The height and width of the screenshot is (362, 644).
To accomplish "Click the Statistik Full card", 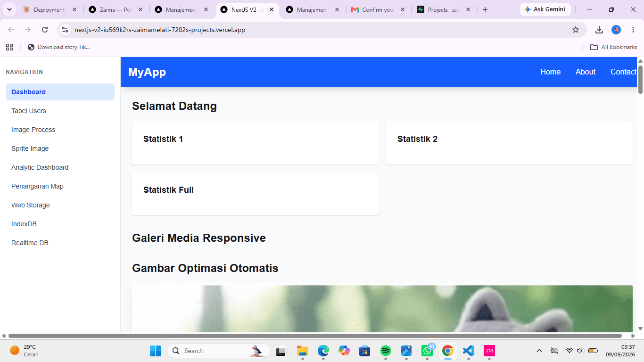I will coord(255,194).
